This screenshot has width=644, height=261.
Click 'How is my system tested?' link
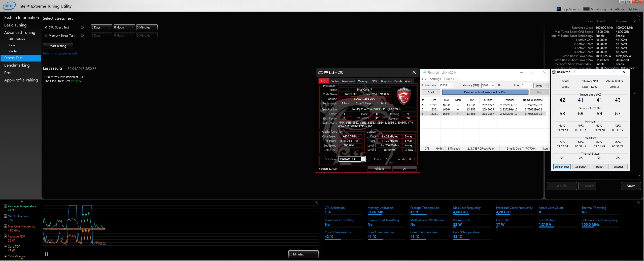tap(60, 53)
